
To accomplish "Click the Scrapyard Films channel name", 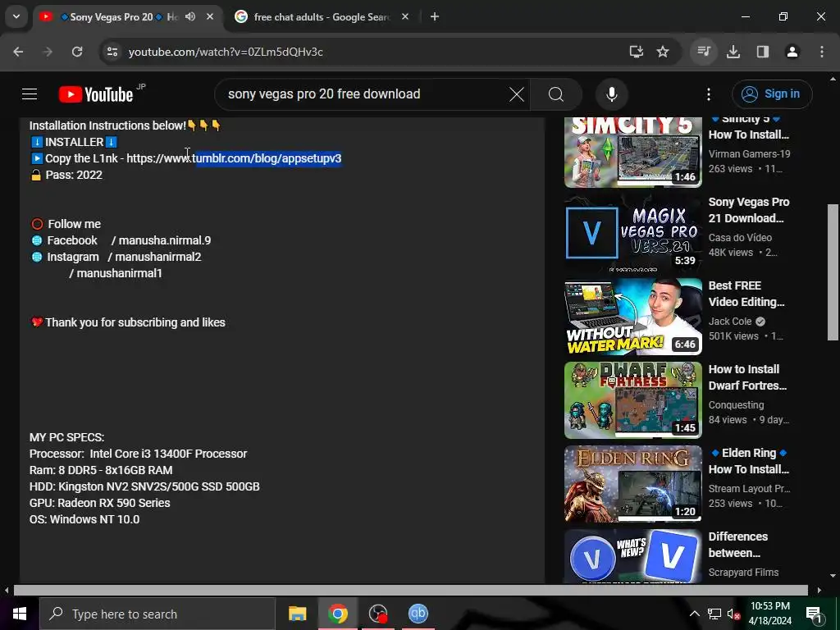I will 743,573.
